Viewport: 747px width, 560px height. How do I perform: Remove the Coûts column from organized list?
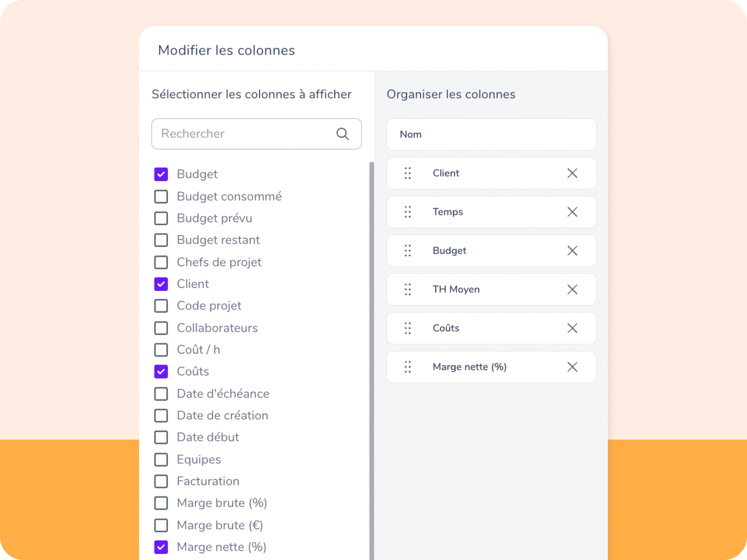[572, 328]
